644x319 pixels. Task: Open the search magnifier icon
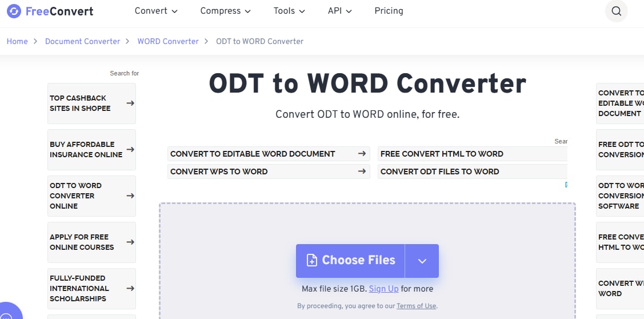616,11
